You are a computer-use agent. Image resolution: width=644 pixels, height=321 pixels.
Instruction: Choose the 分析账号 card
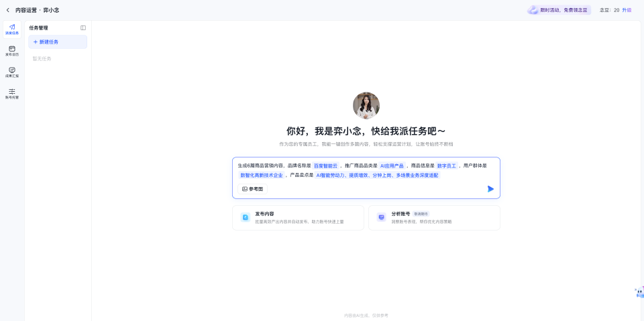pos(434,218)
